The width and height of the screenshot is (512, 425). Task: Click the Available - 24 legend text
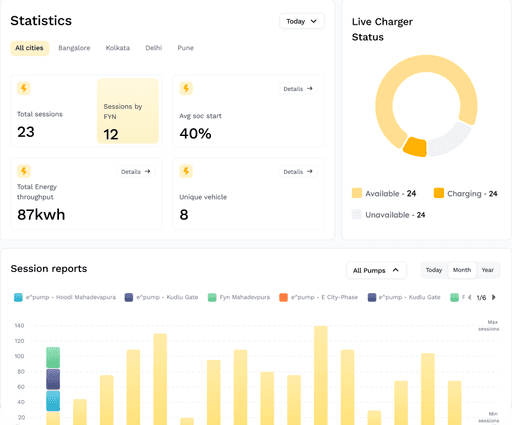coord(391,194)
